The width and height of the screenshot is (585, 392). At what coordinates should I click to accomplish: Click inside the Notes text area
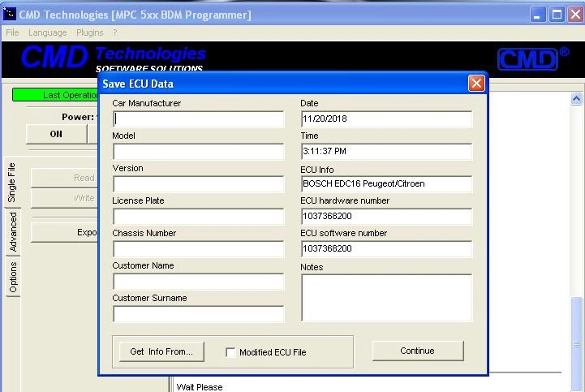(x=386, y=298)
